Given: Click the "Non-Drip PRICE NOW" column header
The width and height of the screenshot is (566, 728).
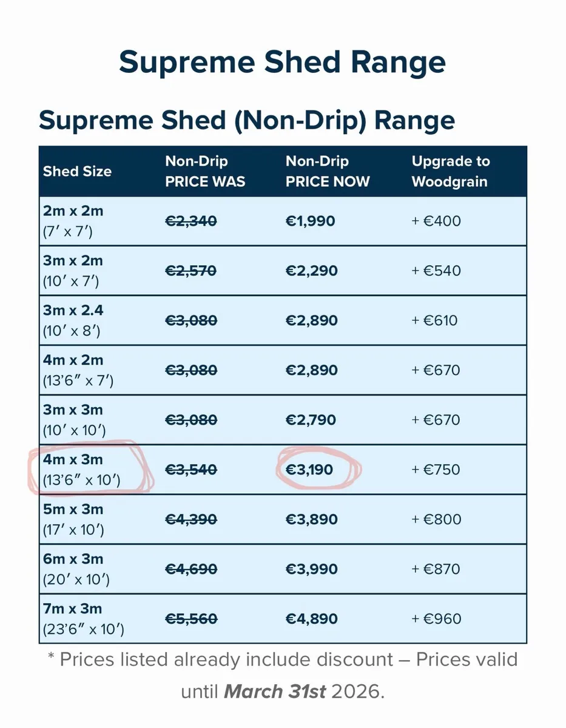Looking at the screenshot, I should (327, 172).
